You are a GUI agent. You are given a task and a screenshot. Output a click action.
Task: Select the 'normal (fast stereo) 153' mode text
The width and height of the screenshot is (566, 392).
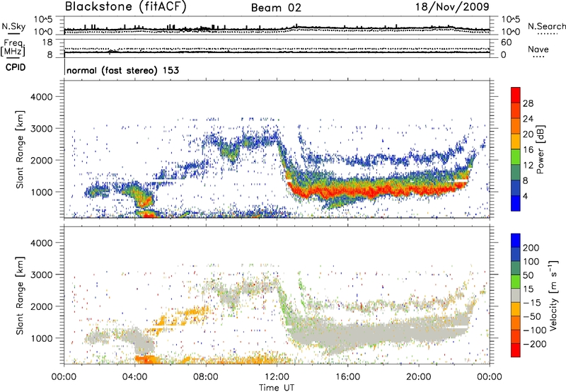click(x=122, y=70)
